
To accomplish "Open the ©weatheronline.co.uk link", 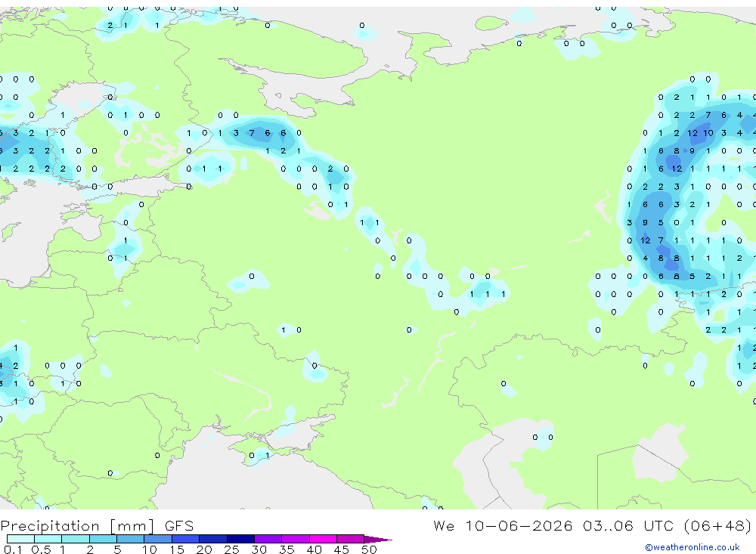I will coord(692,547).
